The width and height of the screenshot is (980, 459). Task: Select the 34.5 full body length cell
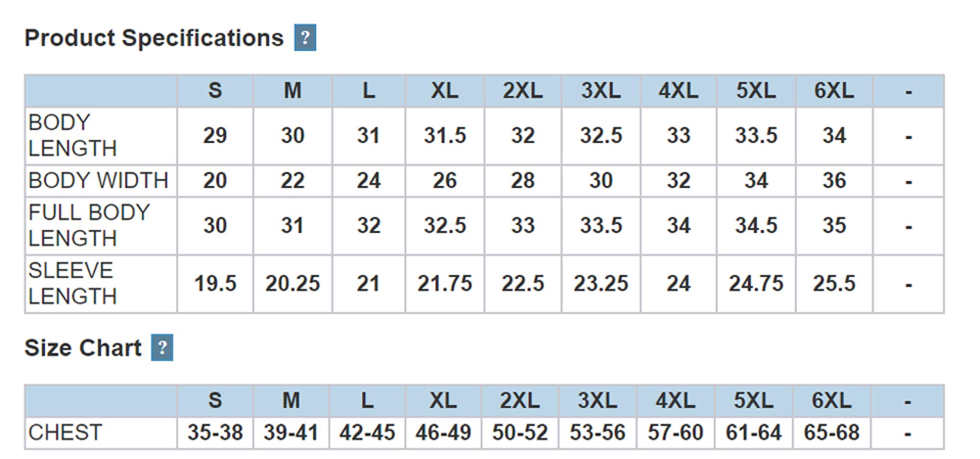point(756,226)
